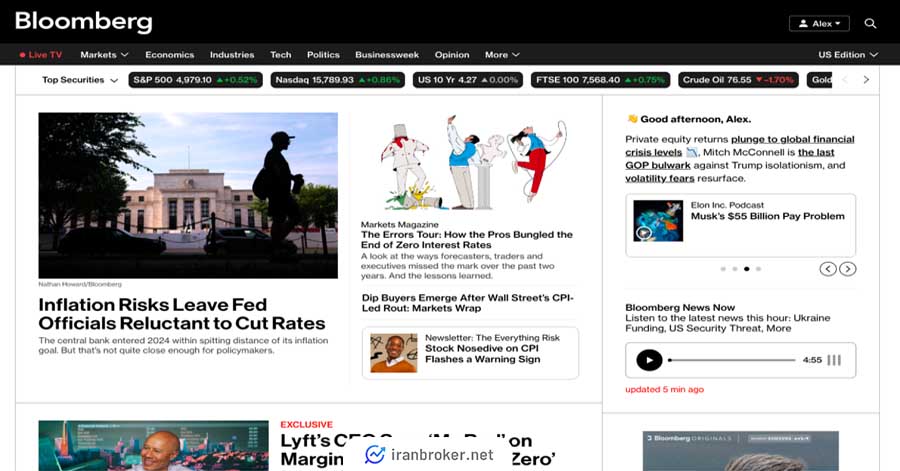The height and width of the screenshot is (471, 900).
Task: Follow volatility fears link
Action: pyautogui.click(x=660, y=178)
